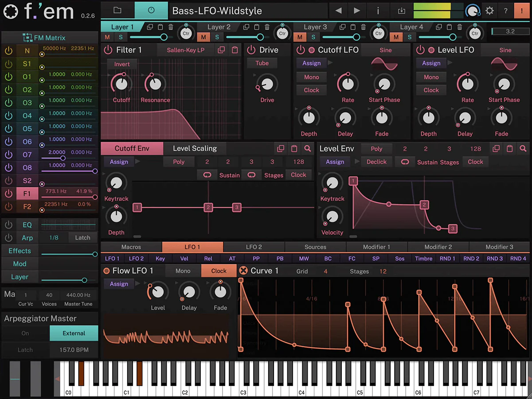This screenshot has width=532, height=399.
Task: Click the 157.0 BPM tempo field
Action: 74,350
